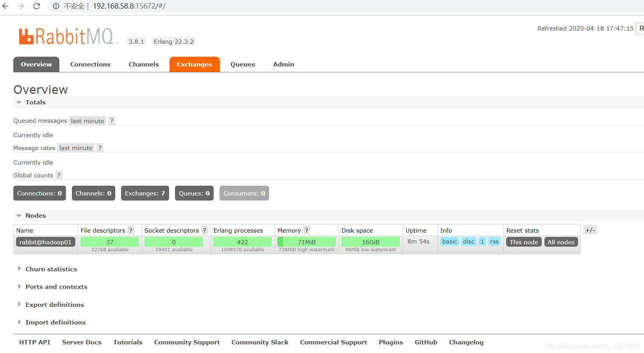Click Consumers: 0 count button
644x353 pixels.
(x=244, y=193)
